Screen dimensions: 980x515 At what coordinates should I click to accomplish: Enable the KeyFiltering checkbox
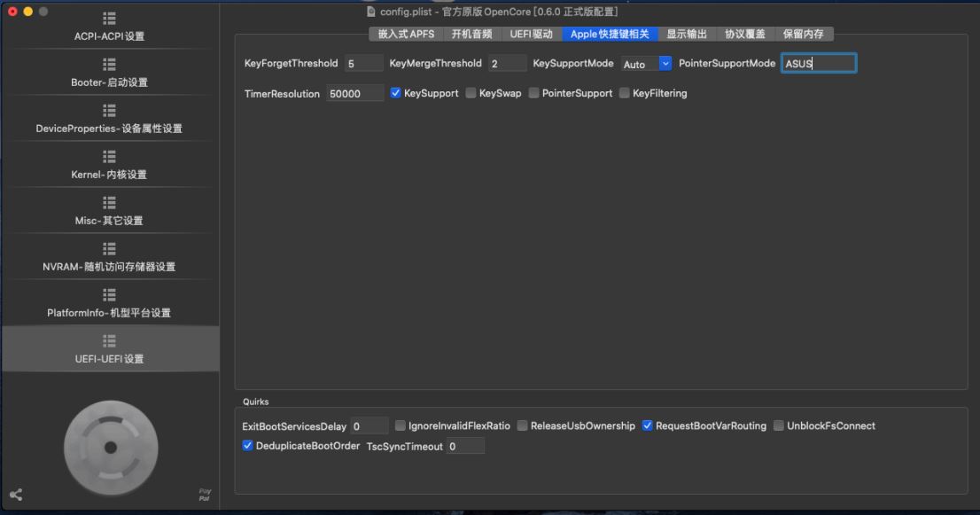coord(625,93)
